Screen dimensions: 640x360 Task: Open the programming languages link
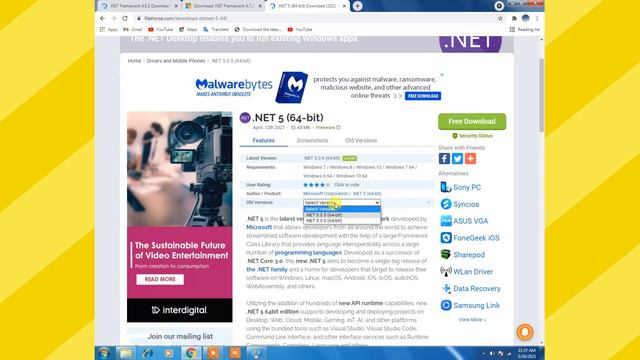point(308,253)
